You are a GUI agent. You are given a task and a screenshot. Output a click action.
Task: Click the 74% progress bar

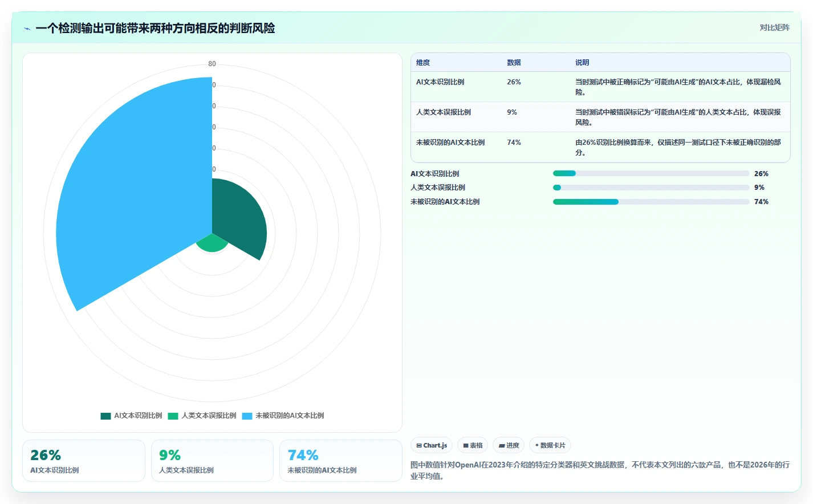pyautogui.click(x=651, y=202)
